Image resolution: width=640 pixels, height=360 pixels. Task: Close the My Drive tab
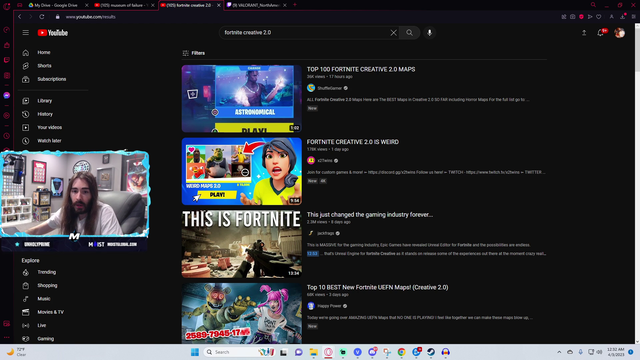[87, 5]
